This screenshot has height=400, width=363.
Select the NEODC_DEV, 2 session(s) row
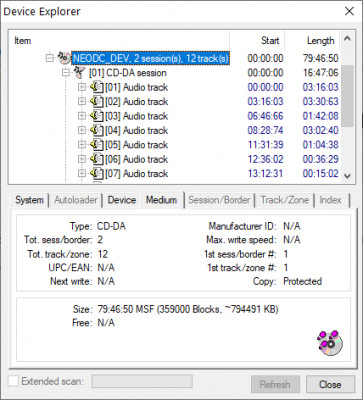(x=151, y=58)
